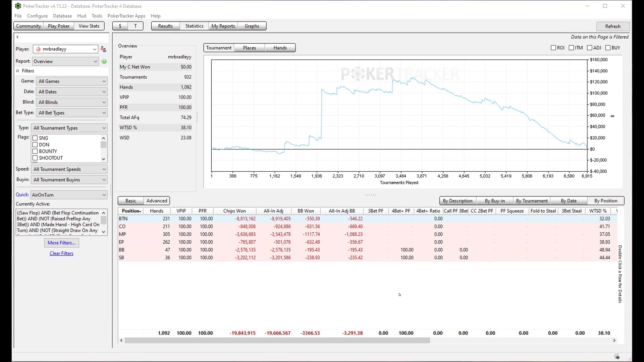The height and width of the screenshot is (362, 644).
Task: Switch to the Results tab
Action: [165, 26]
